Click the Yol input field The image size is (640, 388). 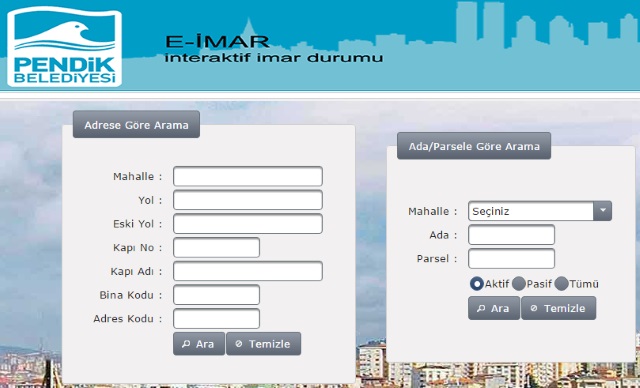(x=248, y=200)
